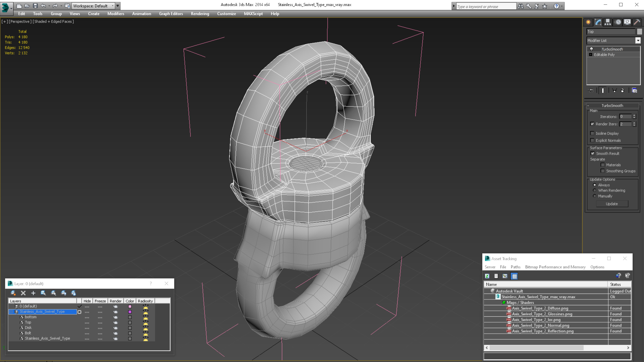The height and width of the screenshot is (362, 644).
Task: Click the Perspective viewport label
Action: [20, 21]
